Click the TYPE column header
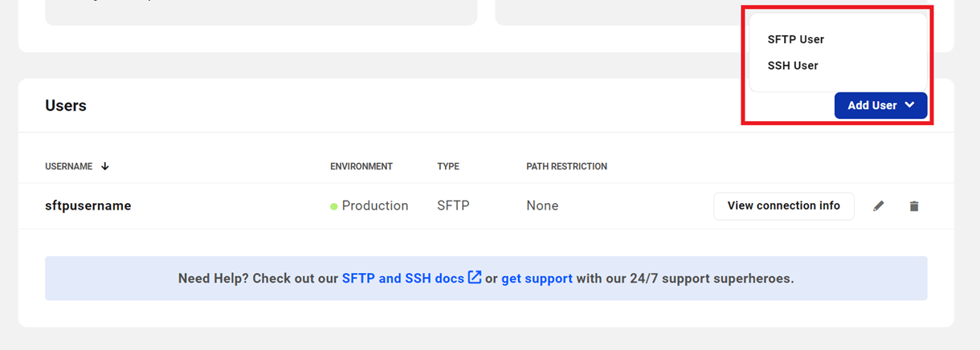Viewport: 980px width, 350px height. tap(448, 166)
